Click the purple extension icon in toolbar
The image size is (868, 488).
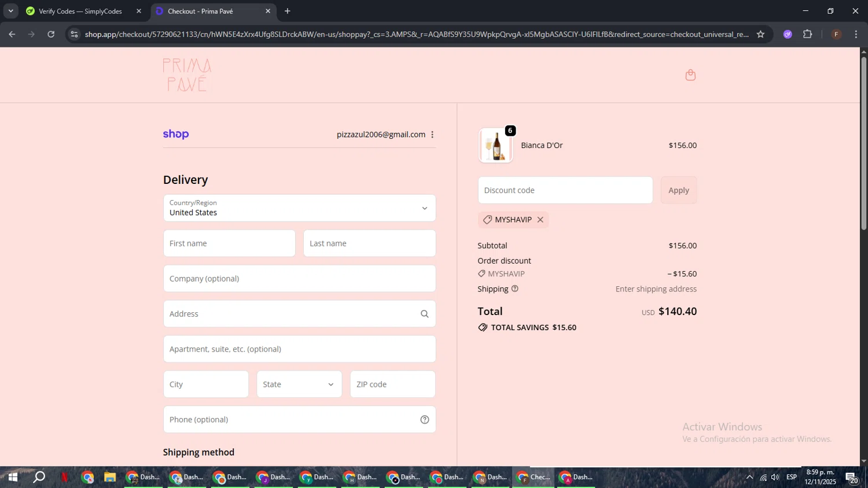click(x=788, y=34)
